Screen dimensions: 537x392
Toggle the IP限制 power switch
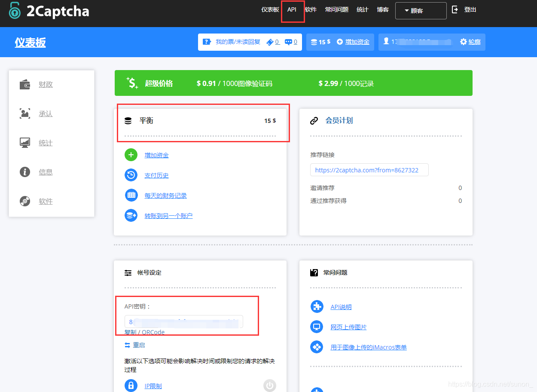click(269, 386)
